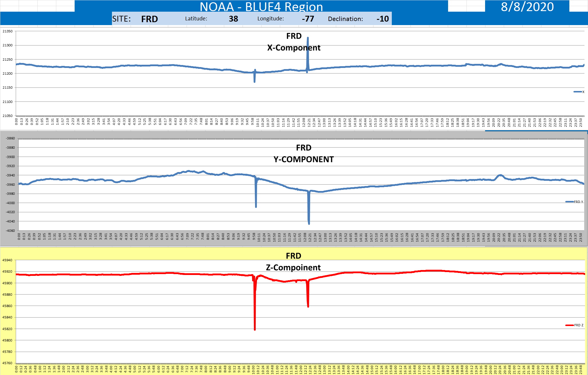
Task: Click the X legend entry in top chart
Action: 579,92
